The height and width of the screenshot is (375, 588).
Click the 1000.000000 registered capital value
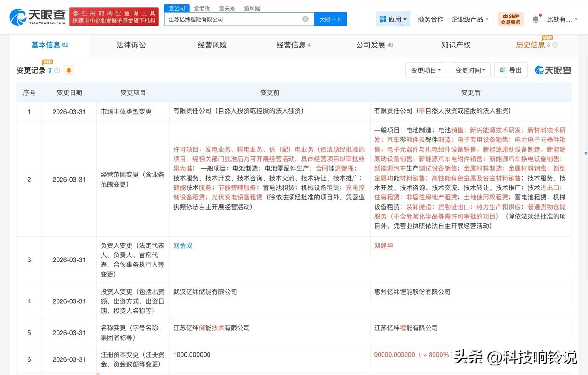point(192,355)
